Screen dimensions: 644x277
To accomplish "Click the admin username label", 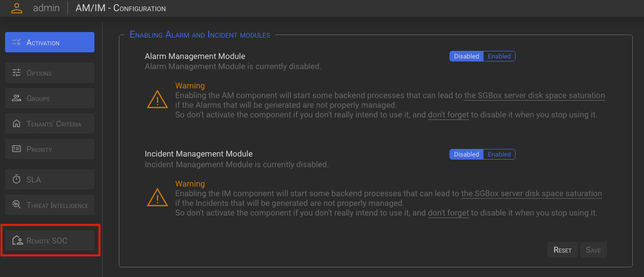I will 46,8.
